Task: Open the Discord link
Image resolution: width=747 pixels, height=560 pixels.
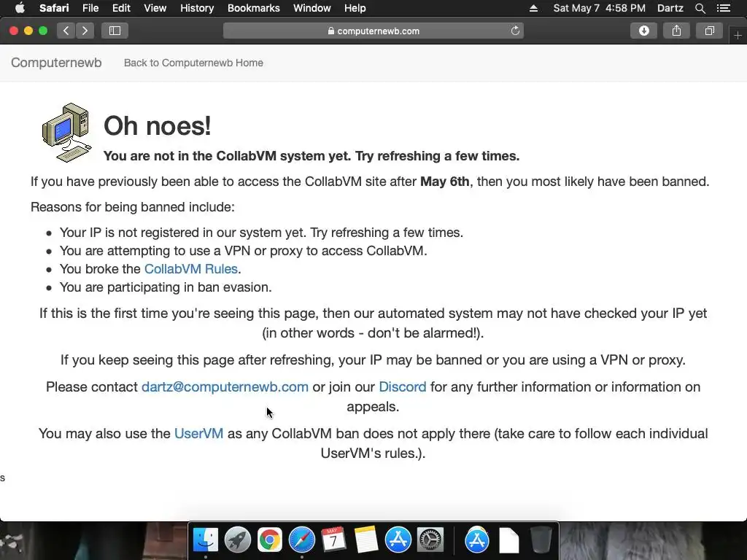Action: pos(403,386)
